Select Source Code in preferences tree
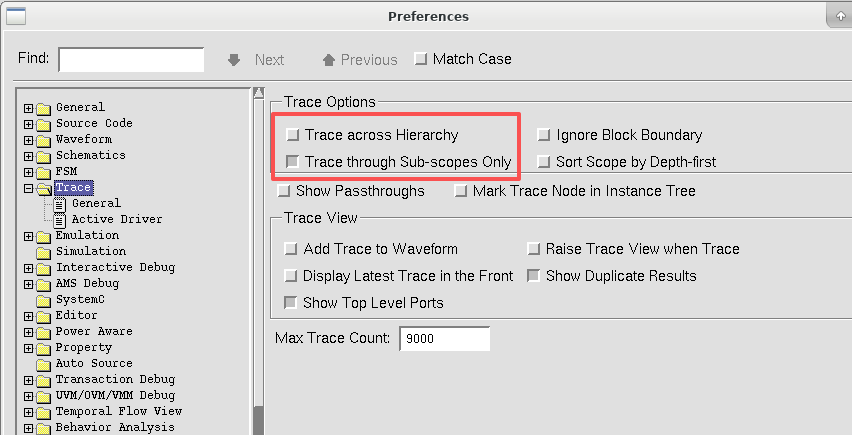Screen dimensions: 852x435 point(93,123)
